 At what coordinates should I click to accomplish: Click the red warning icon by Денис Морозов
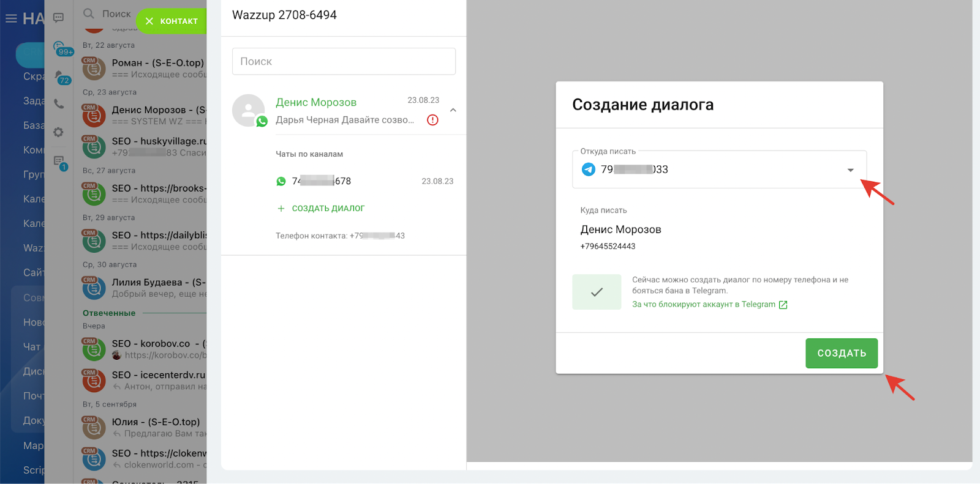point(432,120)
